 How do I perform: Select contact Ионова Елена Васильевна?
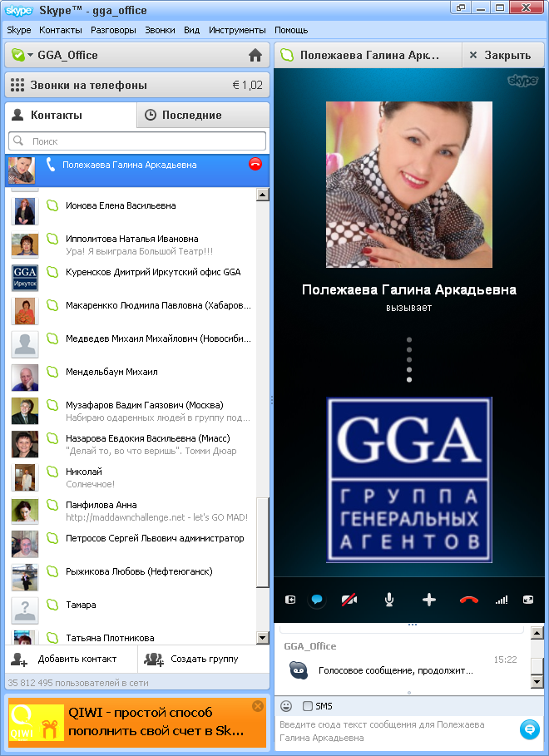[131, 211]
